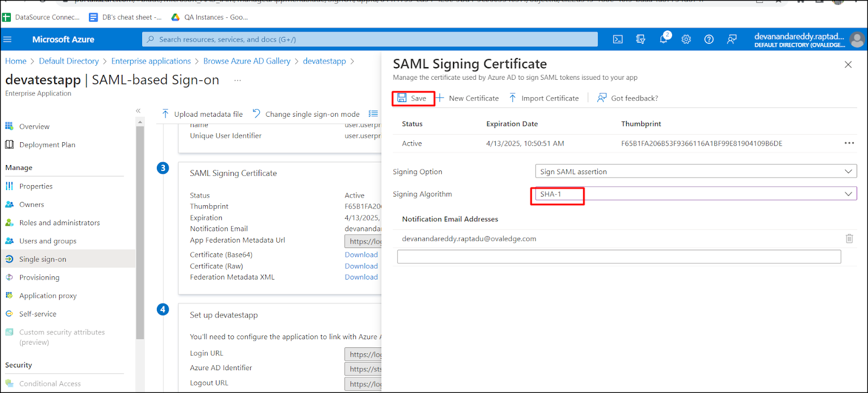Open the portal settings gear
The image size is (868, 393).
coord(686,39)
